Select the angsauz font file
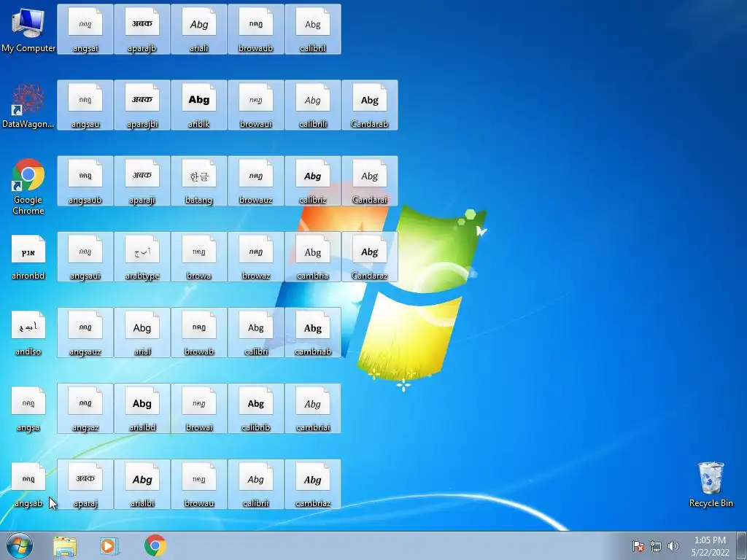This screenshot has height=560, width=747. tap(85, 332)
